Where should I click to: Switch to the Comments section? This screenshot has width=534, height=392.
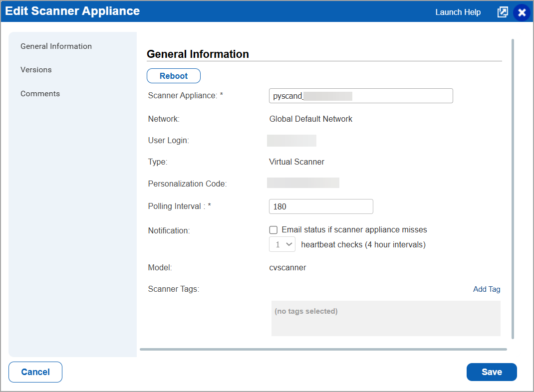coord(40,94)
